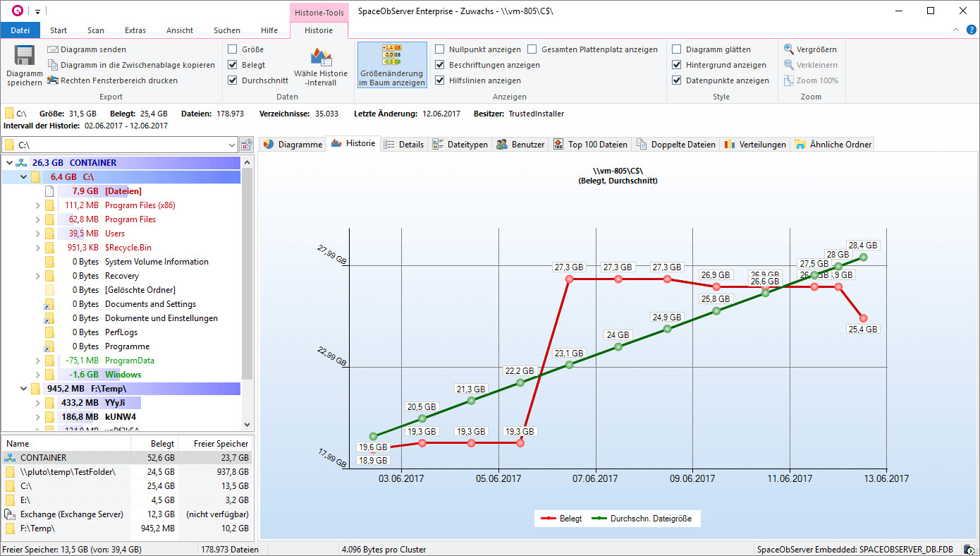980x556 pixels.
Task: Open the Dateitypen tab
Action: [x=461, y=145]
